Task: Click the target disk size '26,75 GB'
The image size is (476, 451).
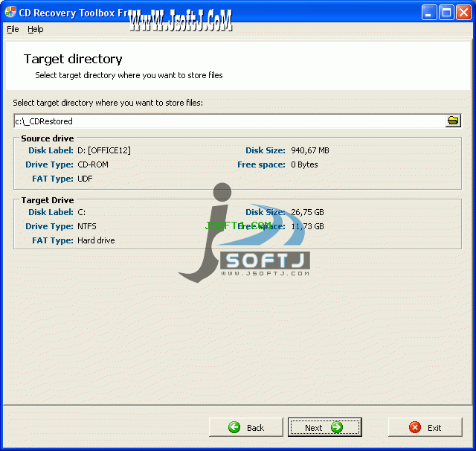Action: tap(307, 212)
